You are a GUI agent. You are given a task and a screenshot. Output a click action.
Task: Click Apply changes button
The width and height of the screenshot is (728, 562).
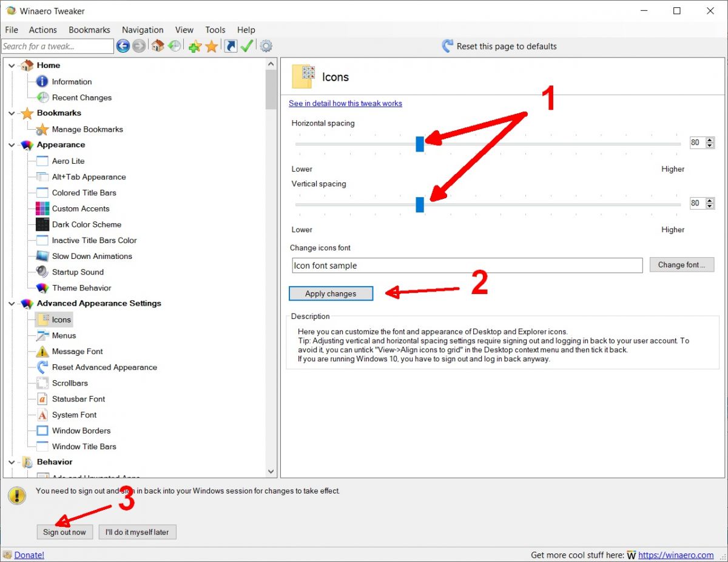point(331,293)
